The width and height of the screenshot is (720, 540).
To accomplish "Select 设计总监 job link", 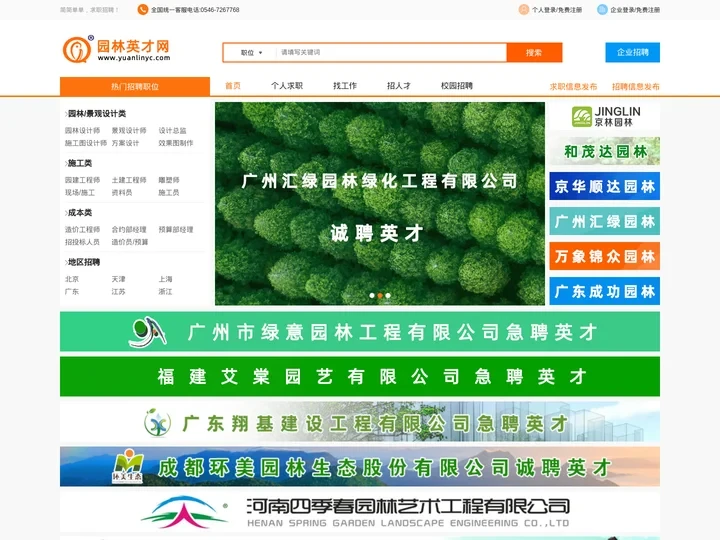I will [x=172, y=130].
